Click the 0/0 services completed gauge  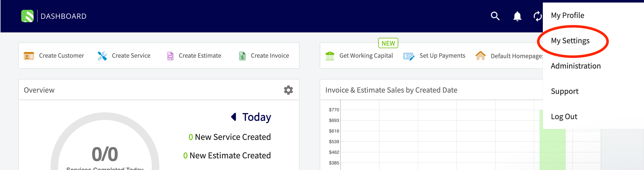105,154
